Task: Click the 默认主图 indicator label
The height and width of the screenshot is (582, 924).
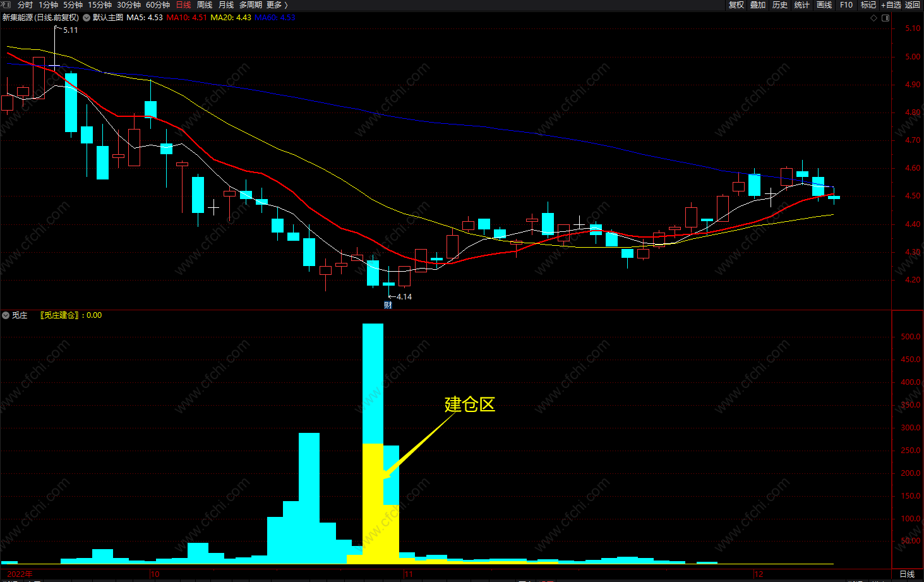Action: pos(108,18)
